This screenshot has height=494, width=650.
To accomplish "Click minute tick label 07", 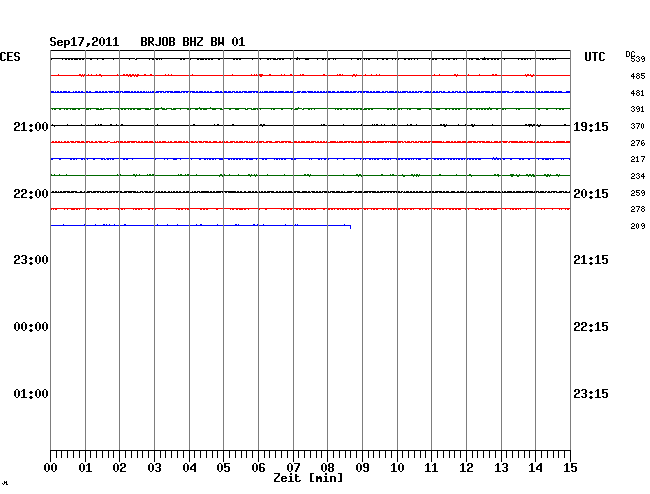I will pos(293,468).
